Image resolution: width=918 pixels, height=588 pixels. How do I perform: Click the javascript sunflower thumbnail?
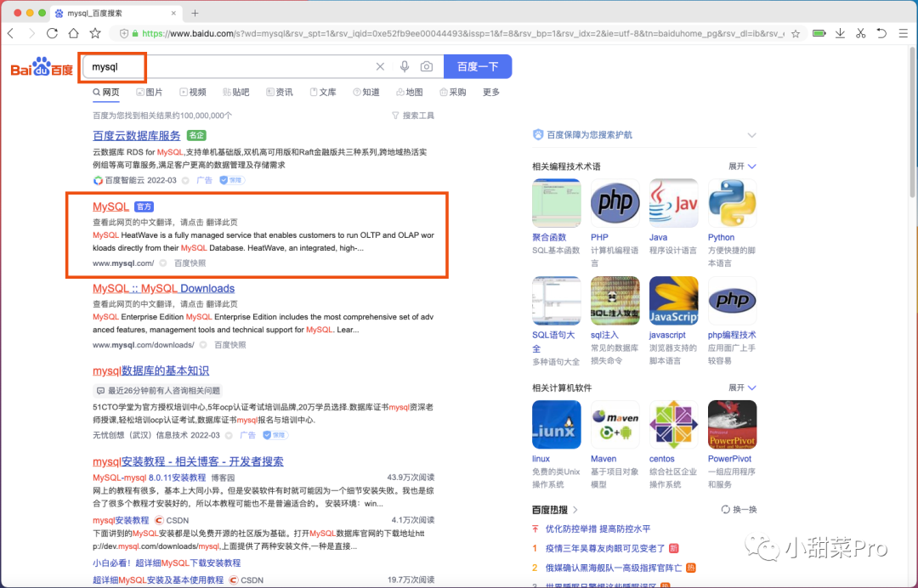coord(673,301)
